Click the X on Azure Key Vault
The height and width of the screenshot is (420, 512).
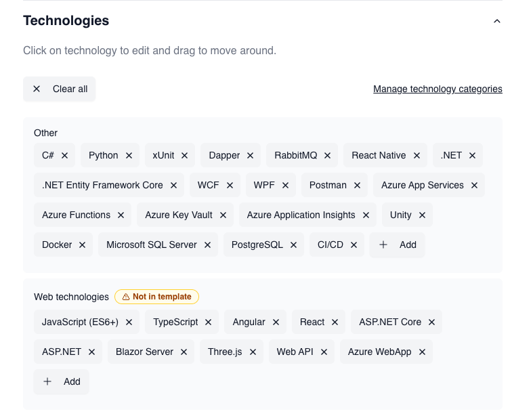[x=223, y=215]
